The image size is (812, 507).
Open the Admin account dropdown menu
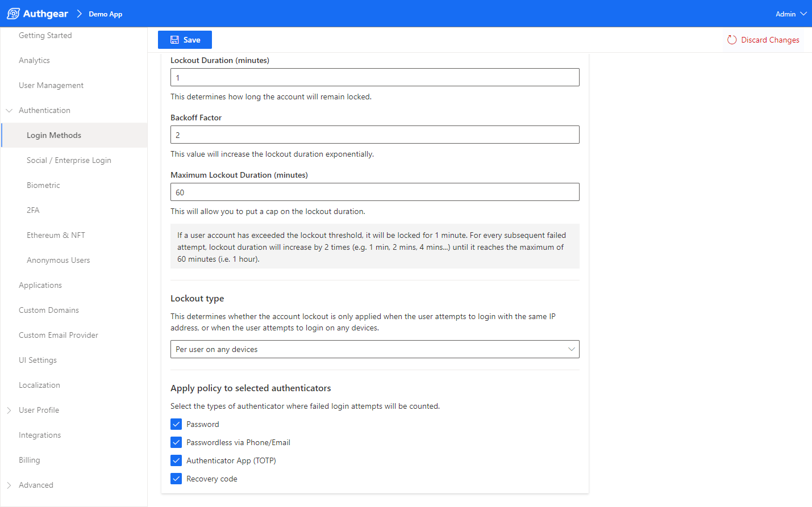(x=790, y=14)
